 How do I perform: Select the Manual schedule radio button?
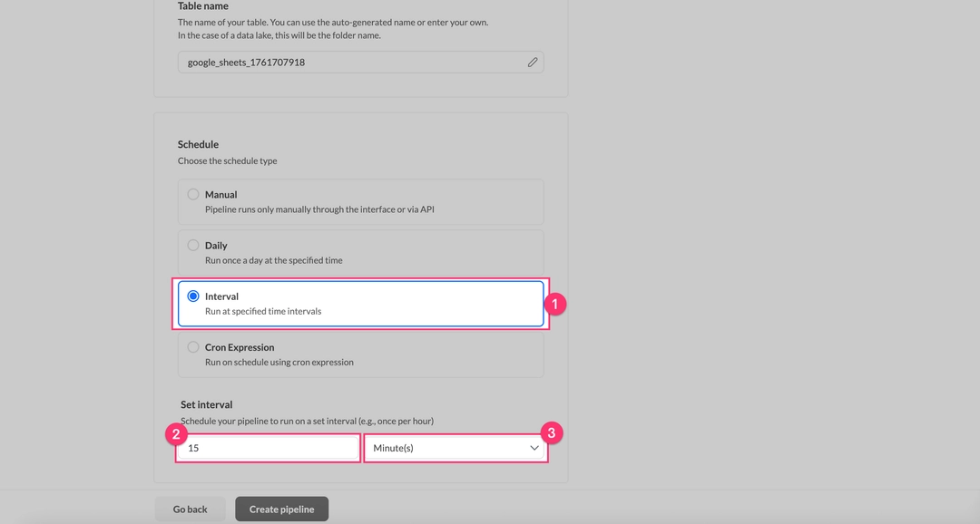pyautogui.click(x=193, y=194)
